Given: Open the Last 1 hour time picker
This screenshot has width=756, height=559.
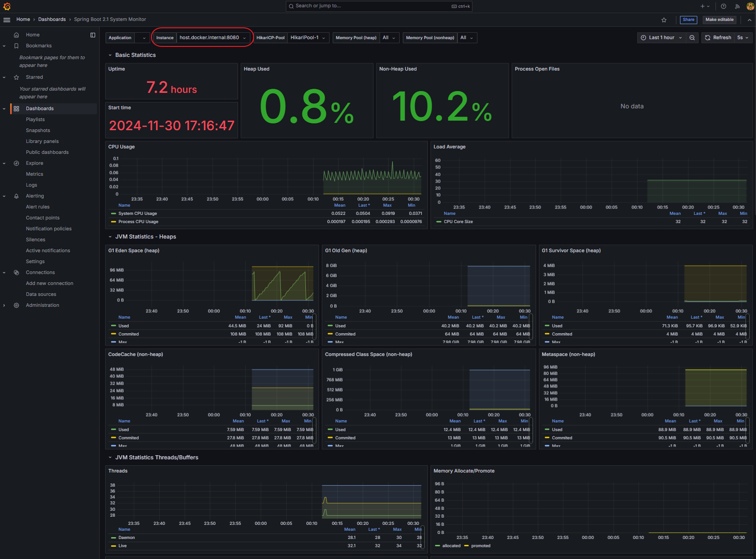Looking at the screenshot, I should (x=661, y=38).
